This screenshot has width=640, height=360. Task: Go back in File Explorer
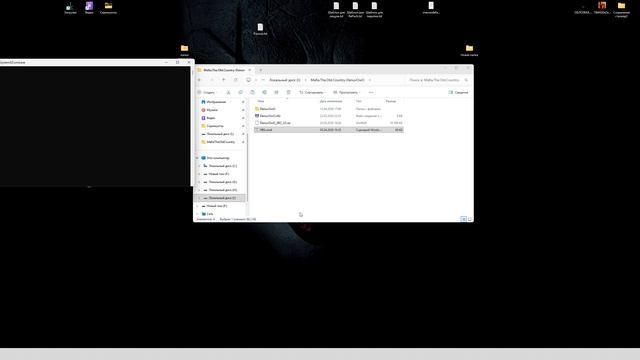point(200,80)
